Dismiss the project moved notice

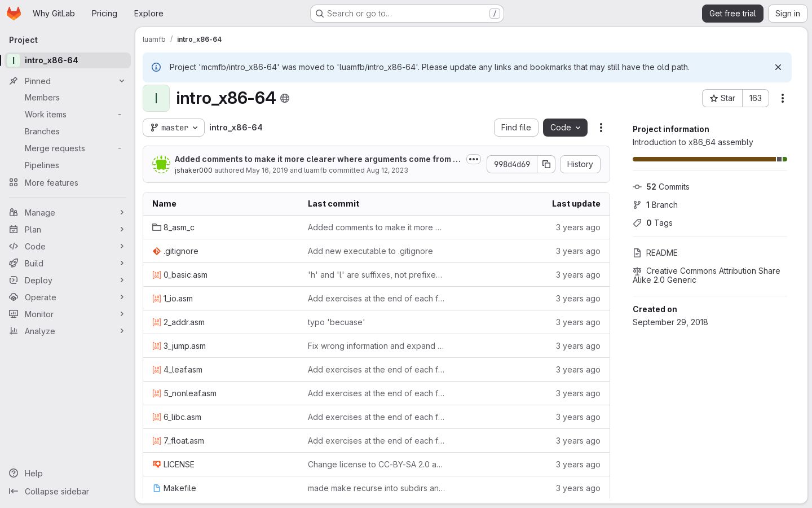click(778, 67)
